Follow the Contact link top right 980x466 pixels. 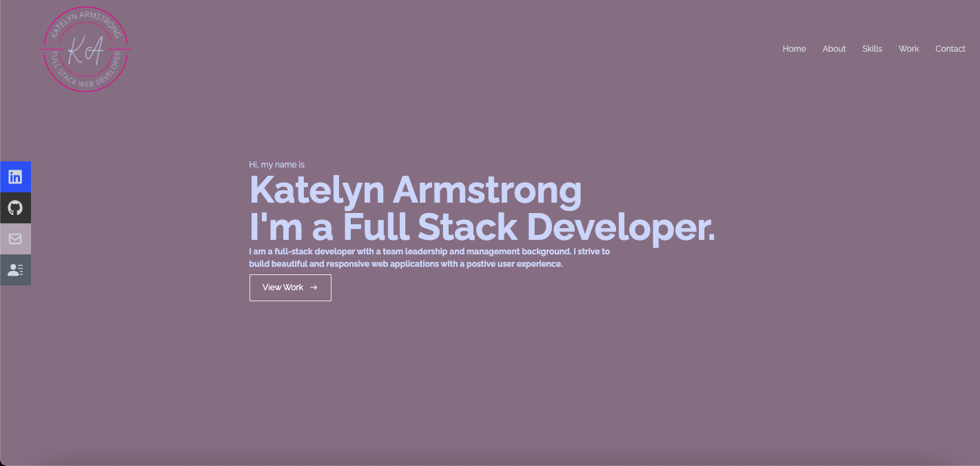point(950,48)
